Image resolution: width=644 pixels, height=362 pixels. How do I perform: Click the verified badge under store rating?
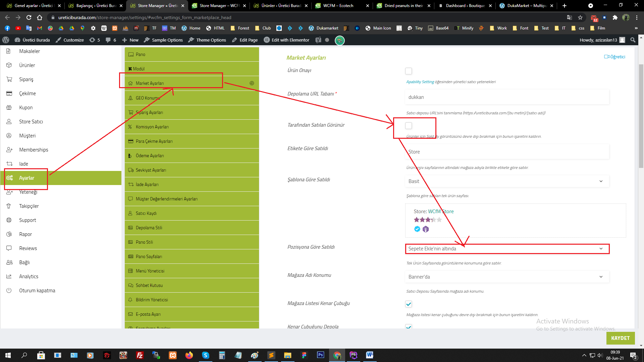[x=417, y=229]
